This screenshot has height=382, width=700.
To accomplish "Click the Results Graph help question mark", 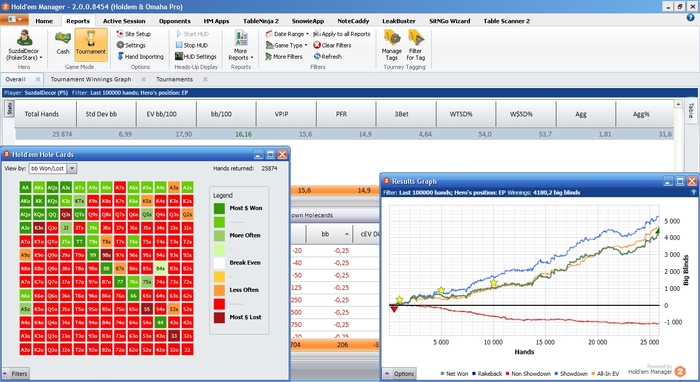I will 693,192.
